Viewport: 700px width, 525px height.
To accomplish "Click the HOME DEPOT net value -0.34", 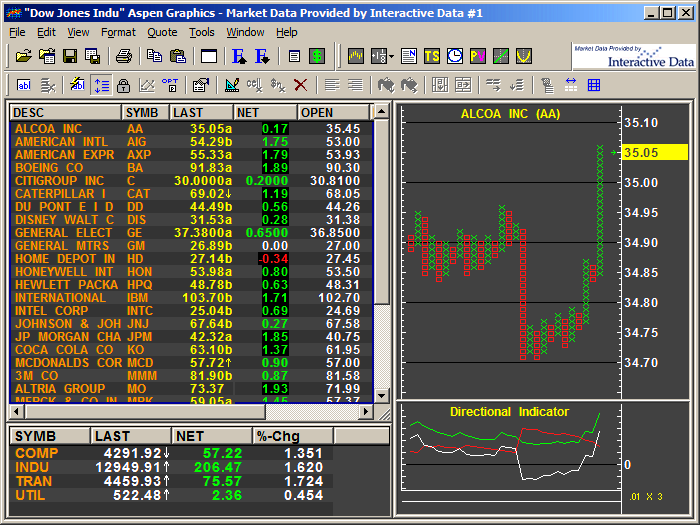I will click(273, 259).
